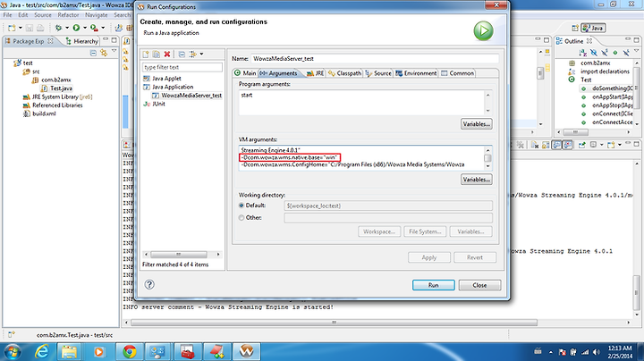Viewport: 644px width, 361px height.
Task: Click configuration list horizontal scrollbar
Action: coord(179,255)
